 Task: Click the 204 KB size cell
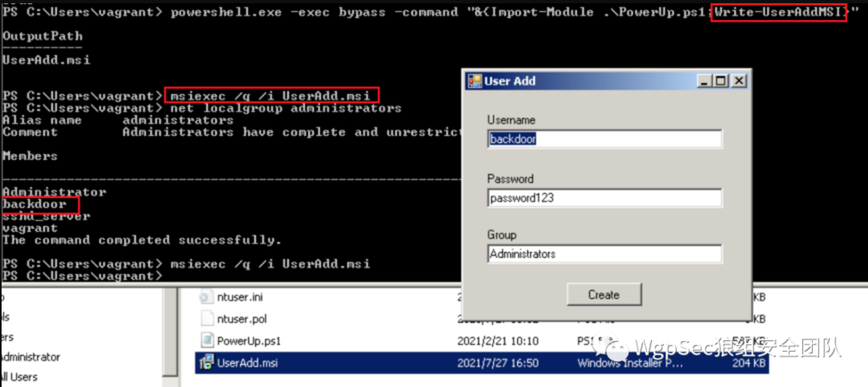749,363
